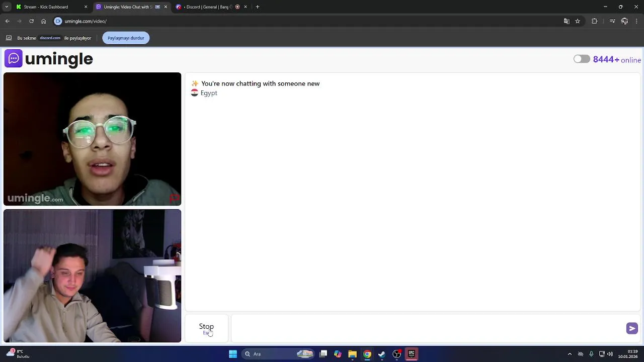Image resolution: width=644 pixels, height=362 pixels.
Task: Open Epic Games Launcher from the taskbar
Action: [x=411, y=354]
